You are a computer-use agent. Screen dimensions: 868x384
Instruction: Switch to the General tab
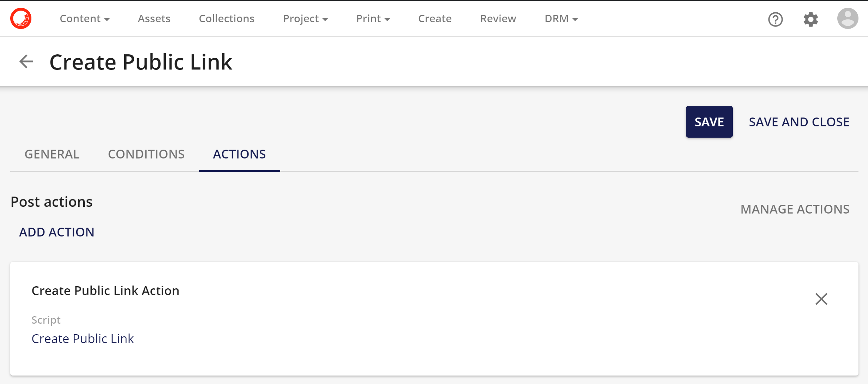tap(52, 154)
